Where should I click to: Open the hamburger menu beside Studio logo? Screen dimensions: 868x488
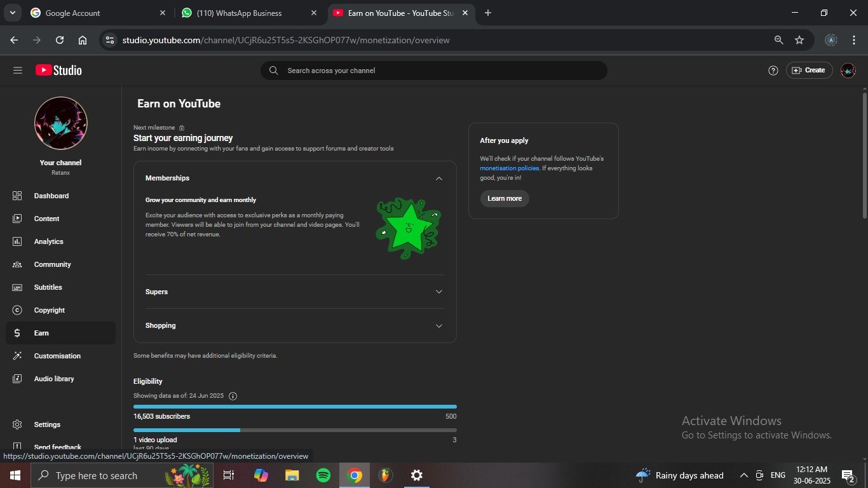click(x=17, y=71)
